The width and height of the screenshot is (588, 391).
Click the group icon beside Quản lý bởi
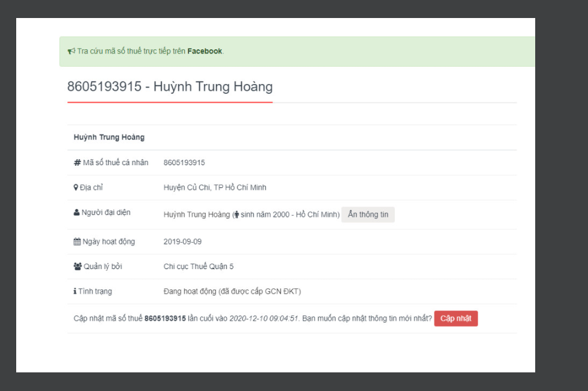coord(77,267)
